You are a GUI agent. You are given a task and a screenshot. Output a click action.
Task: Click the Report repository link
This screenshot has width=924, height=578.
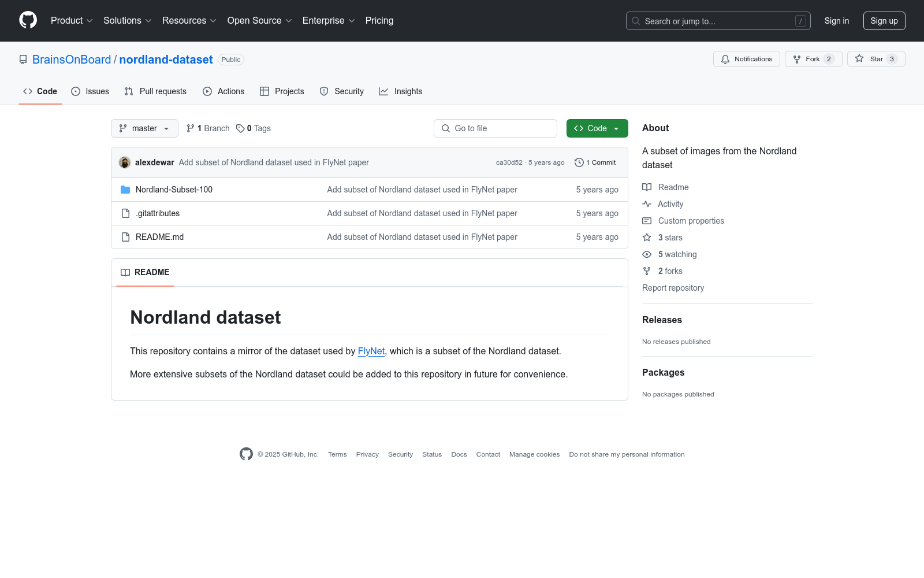point(673,288)
